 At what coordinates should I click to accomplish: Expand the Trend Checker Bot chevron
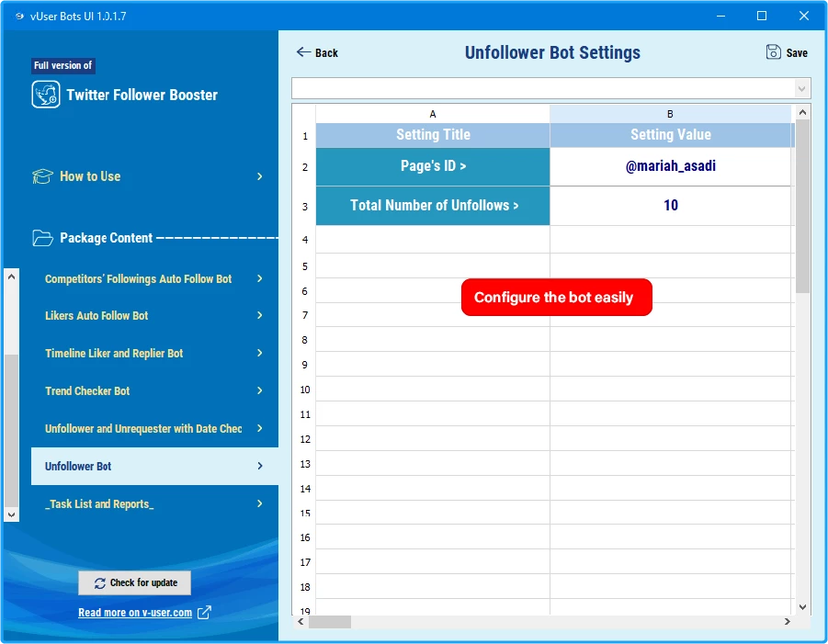point(260,390)
